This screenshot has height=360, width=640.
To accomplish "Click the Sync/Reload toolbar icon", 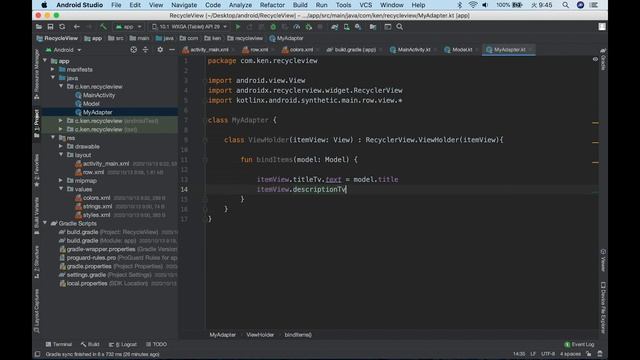I will 62,27.
